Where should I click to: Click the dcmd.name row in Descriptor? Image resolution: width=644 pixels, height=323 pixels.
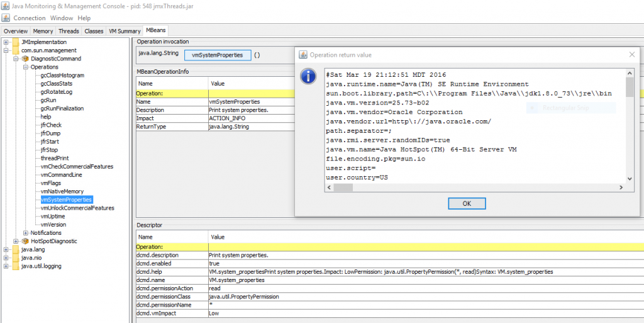coord(390,280)
